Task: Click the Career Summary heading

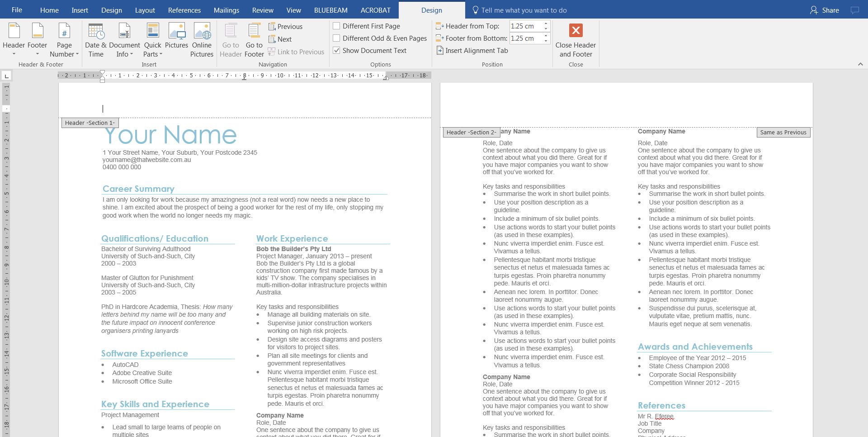Action: click(138, 189)
